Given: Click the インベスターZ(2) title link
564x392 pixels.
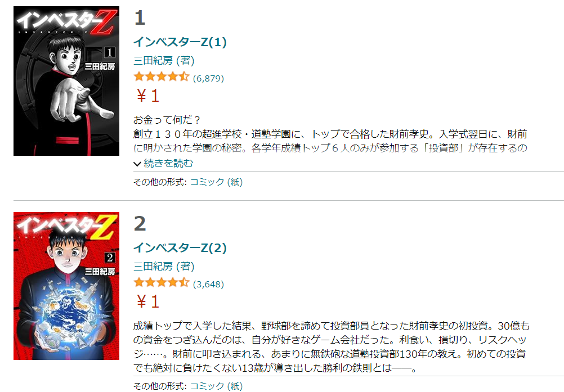Looking at the screenshot, I should (x=180, y=247).
